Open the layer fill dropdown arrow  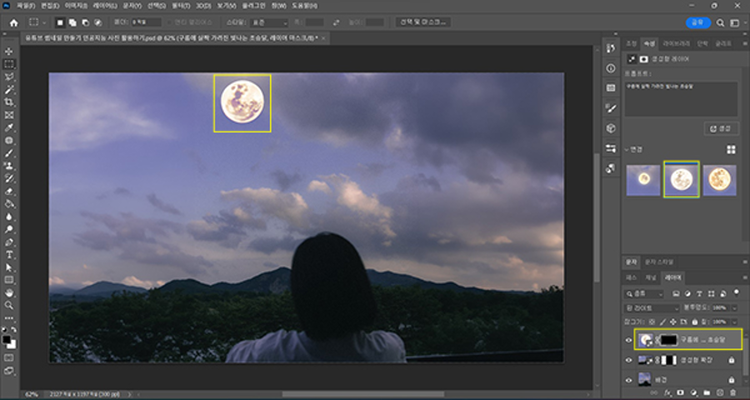734,322
